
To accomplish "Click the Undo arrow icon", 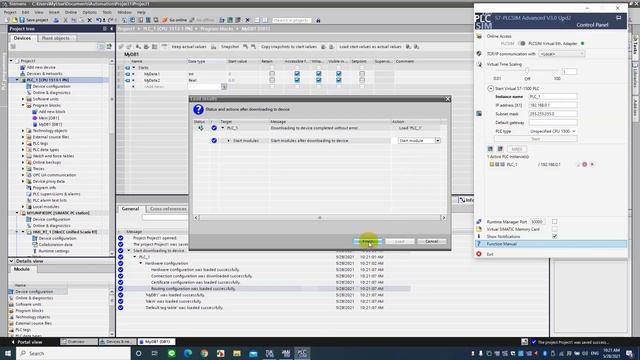I will pos(99,20).
